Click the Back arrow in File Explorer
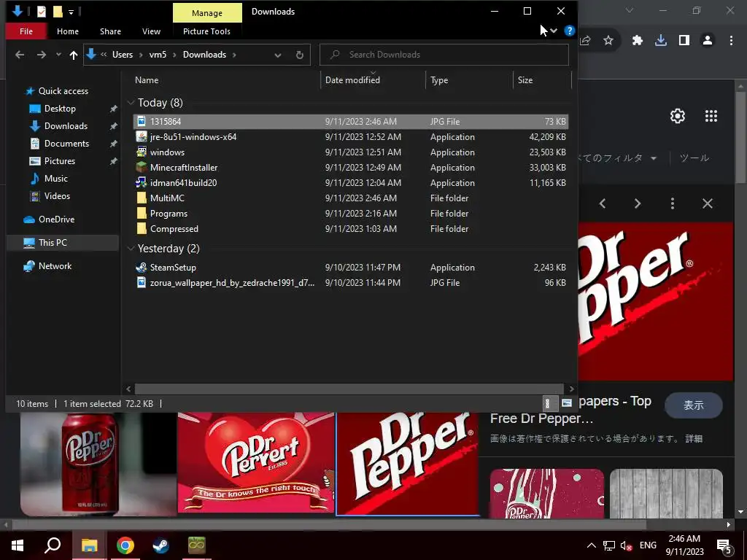 click(x=20, y=55)
